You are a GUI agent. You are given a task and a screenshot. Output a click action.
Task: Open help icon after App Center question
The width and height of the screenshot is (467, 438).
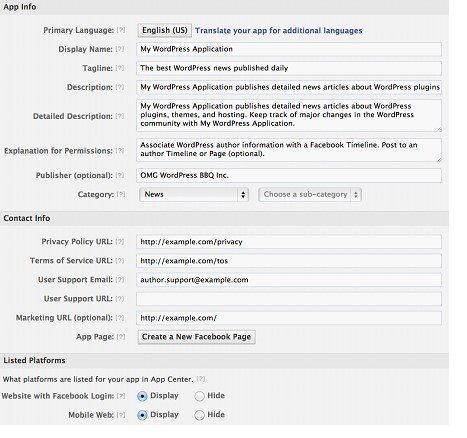[x=201, y=379]
